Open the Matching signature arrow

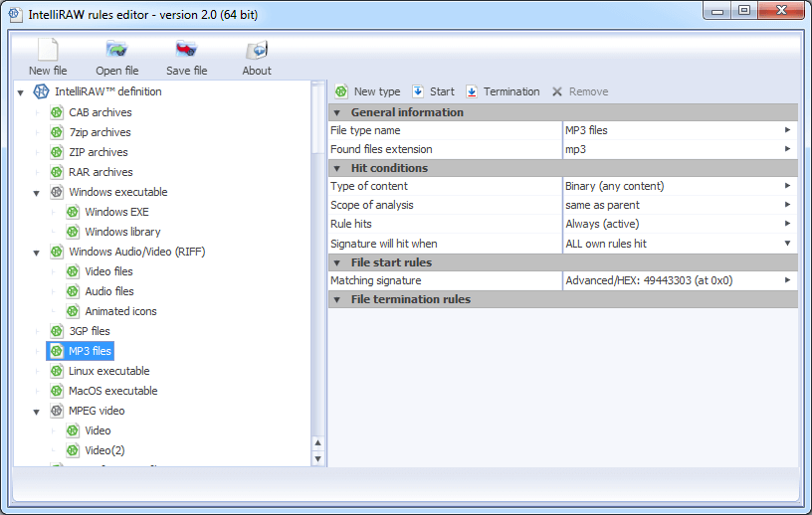coord(787,280)
